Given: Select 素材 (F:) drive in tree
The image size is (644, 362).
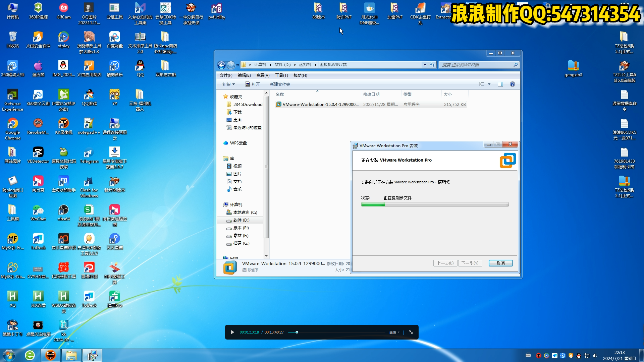Looking at the screenshot, I should pos(241,236).
